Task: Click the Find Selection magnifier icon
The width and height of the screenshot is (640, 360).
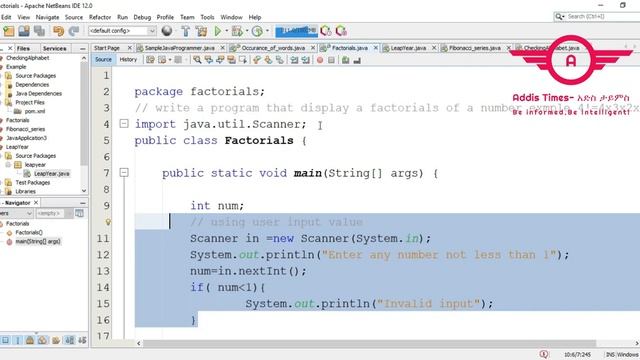Action: click(197, 60)
